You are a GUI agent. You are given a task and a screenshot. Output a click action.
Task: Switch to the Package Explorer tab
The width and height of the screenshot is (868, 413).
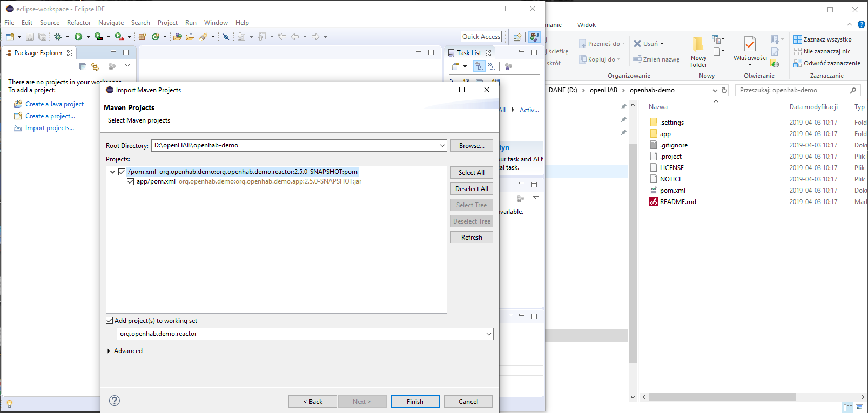[x=38, y=53]
